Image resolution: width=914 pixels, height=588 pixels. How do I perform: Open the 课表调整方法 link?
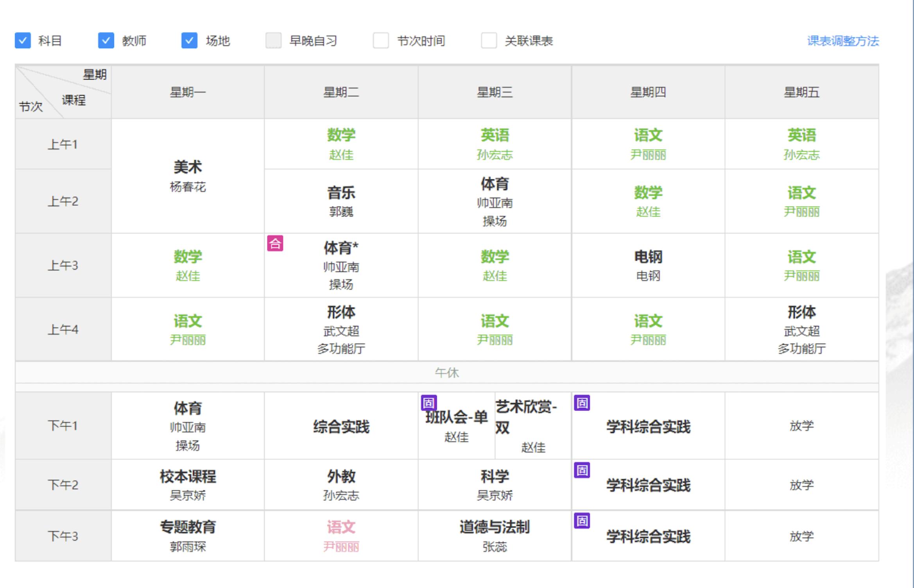coord(842,40)
